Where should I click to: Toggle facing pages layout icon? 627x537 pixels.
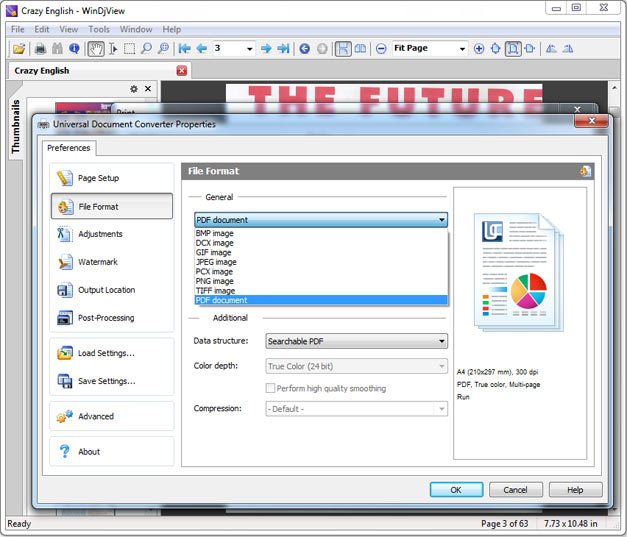point(360,49)
